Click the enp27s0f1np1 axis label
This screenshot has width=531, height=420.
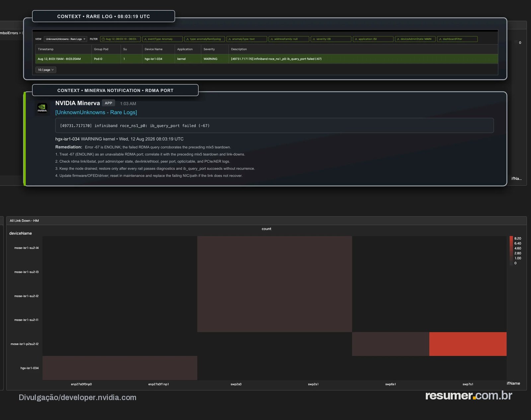[159, 384]
